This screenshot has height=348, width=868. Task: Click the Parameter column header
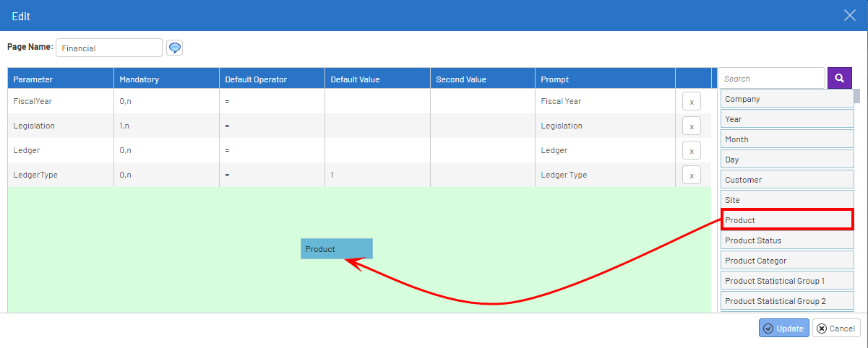coord(33,79)
